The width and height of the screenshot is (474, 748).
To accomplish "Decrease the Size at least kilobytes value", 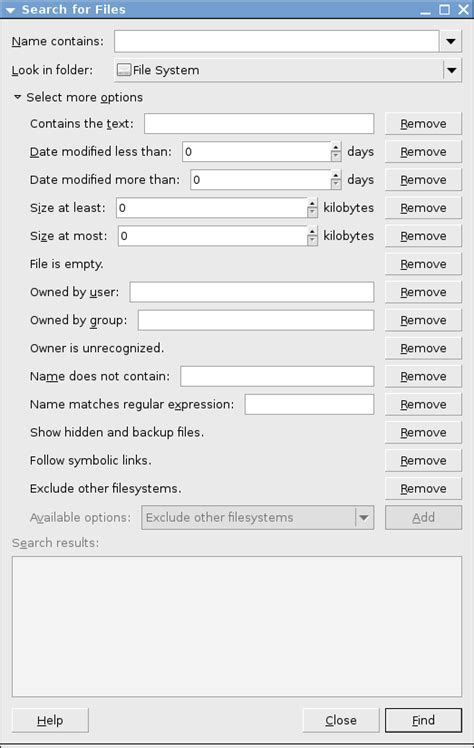I will click(x=312, y=213).
